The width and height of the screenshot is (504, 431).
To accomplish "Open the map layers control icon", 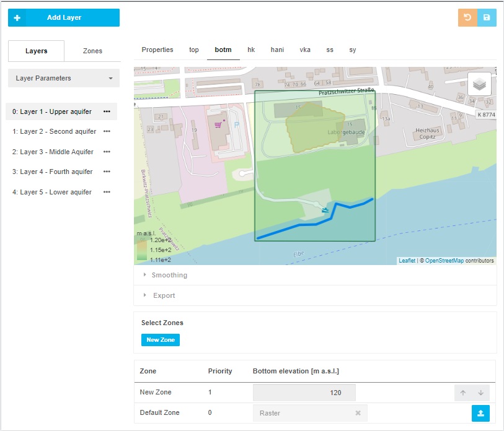I will click(x=479, y=84).
